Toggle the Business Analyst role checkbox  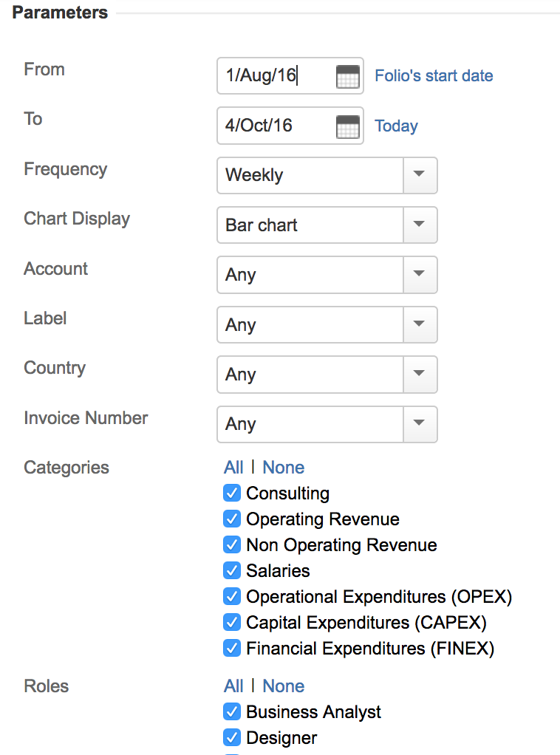pyautogui.click(x=232, y=712)
